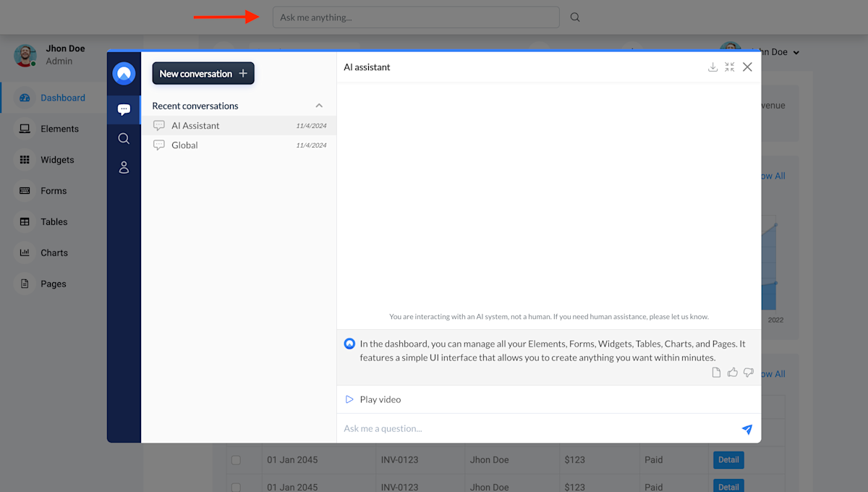Start a New conversation
The width and height of the screenshot is (868, 492).
[x=203, y=73]
